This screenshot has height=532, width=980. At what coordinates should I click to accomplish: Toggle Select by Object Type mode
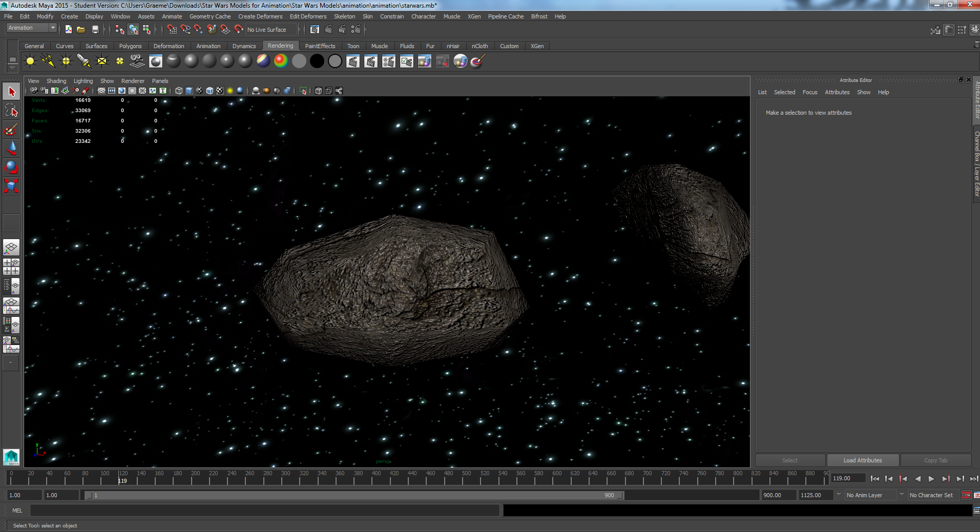(x=133, y=30)
